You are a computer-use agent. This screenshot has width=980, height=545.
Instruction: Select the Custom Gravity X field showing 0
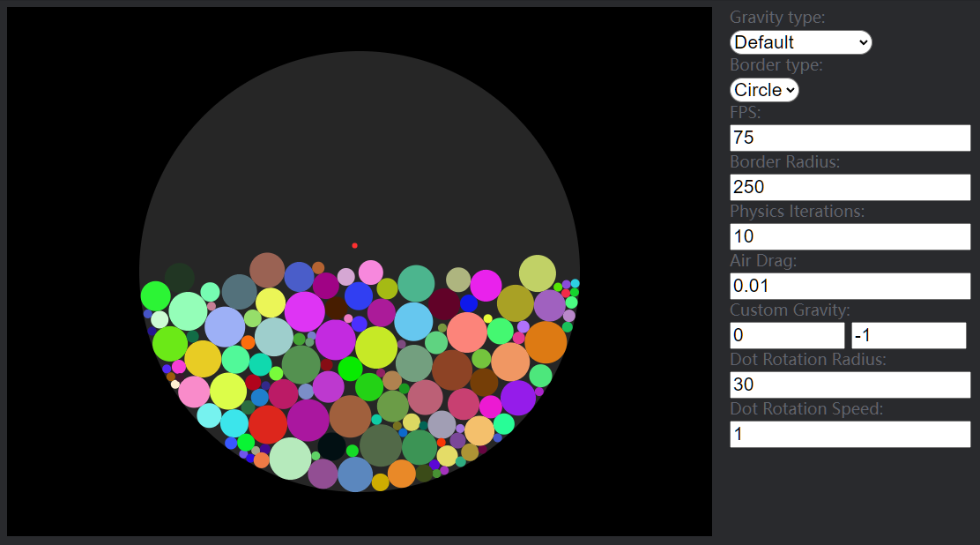tap(786, 335)
